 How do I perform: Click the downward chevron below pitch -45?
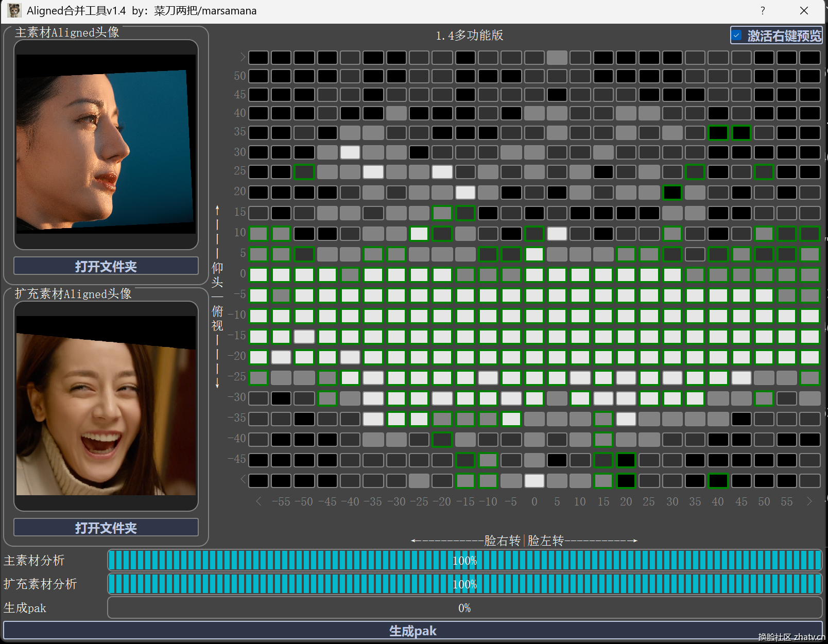[x=243, y=480]
